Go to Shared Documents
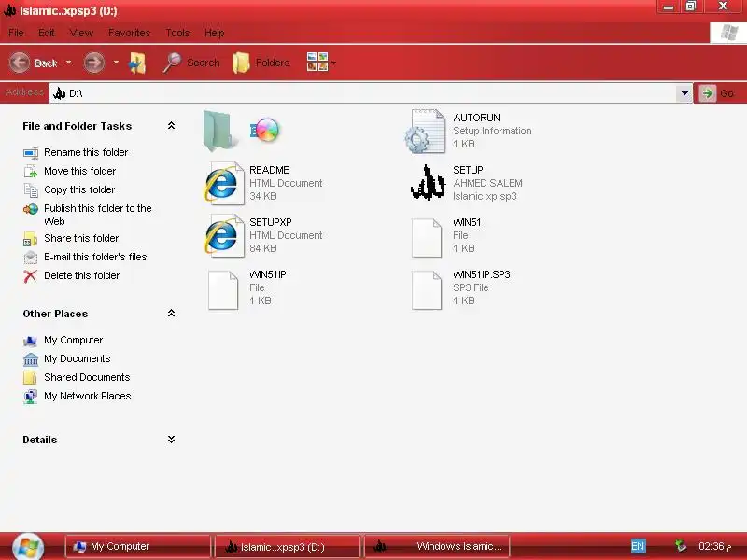The width and height of the screenshot is (747, 560). [87, 377]
